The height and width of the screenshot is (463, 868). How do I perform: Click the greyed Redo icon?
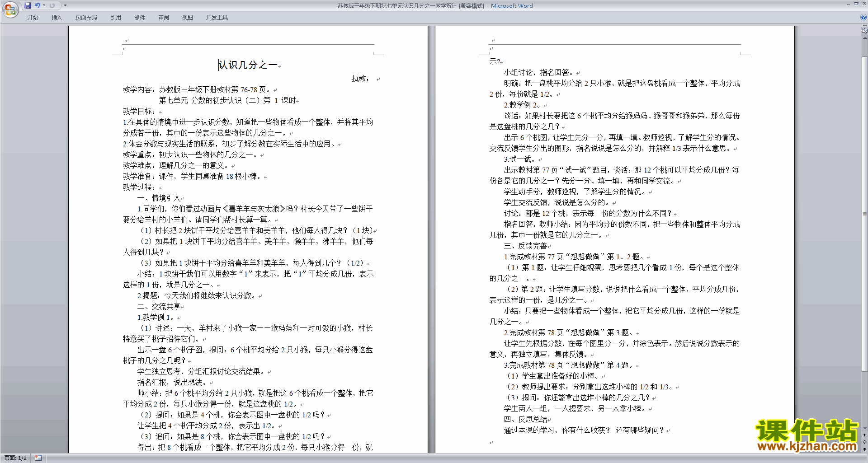click(52, 5)
